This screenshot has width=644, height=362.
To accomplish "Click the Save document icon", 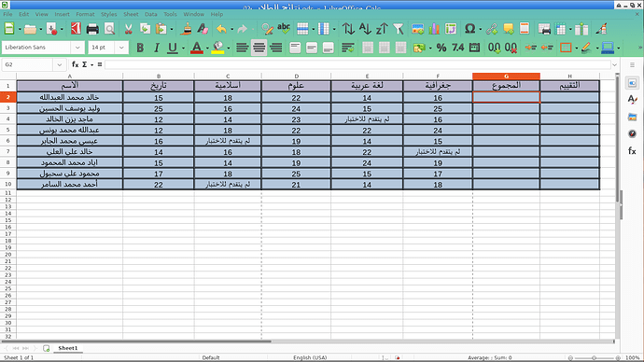I will point(51,29).
